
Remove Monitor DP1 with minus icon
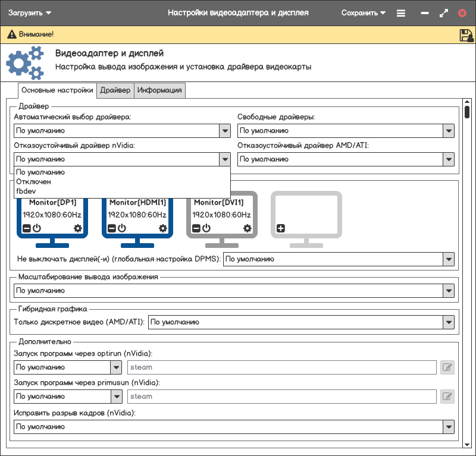coord(27,228)
